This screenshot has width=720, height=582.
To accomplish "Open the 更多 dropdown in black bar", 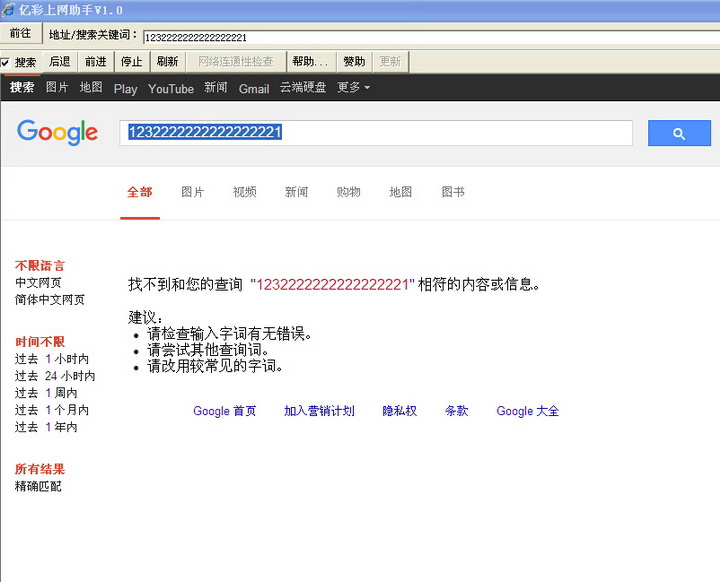I will pyautogui.click(x=353, y=87).
